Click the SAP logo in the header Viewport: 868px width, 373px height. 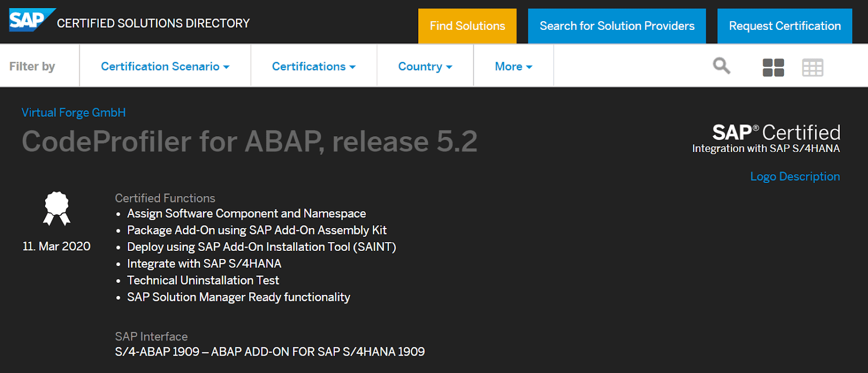[x=31, y=20]
